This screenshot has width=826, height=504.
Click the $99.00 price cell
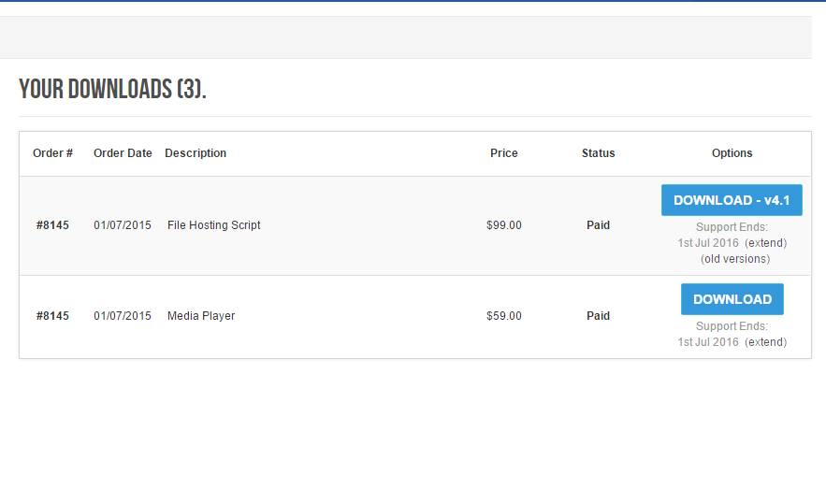click(x=504, y=225)
